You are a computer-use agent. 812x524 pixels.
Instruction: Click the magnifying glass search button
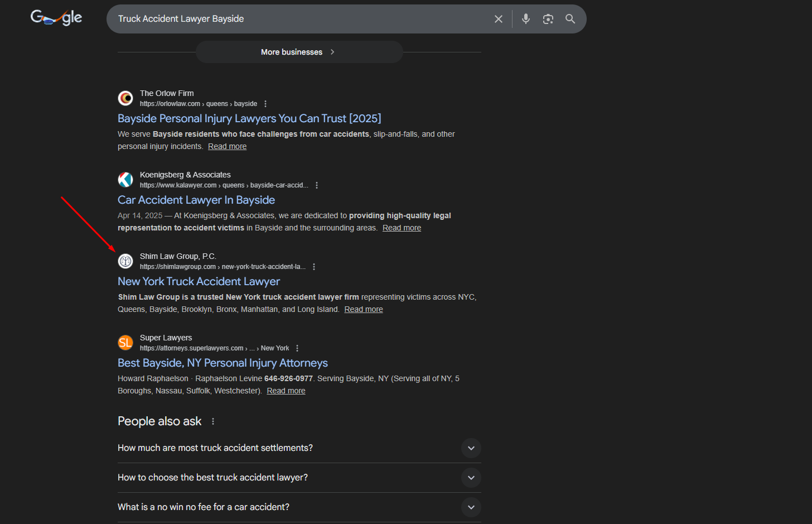tap(570, 19)
